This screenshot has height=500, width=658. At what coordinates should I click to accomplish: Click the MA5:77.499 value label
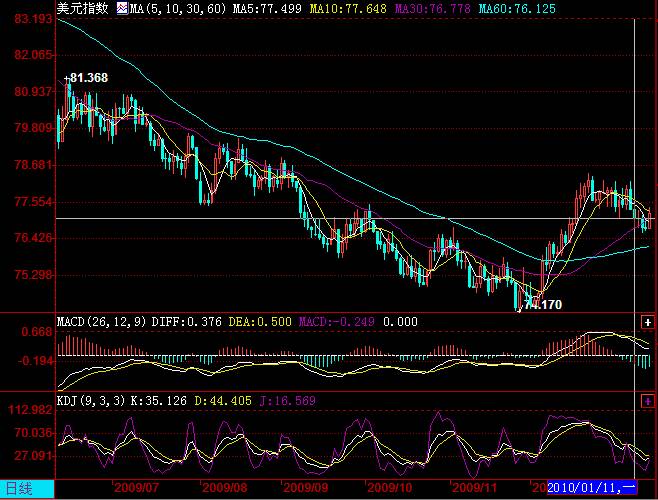coord(267,8)
